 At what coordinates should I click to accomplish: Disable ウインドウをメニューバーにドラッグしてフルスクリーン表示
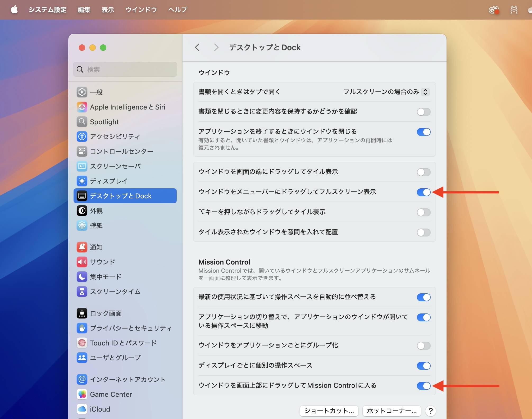(424, 192)
